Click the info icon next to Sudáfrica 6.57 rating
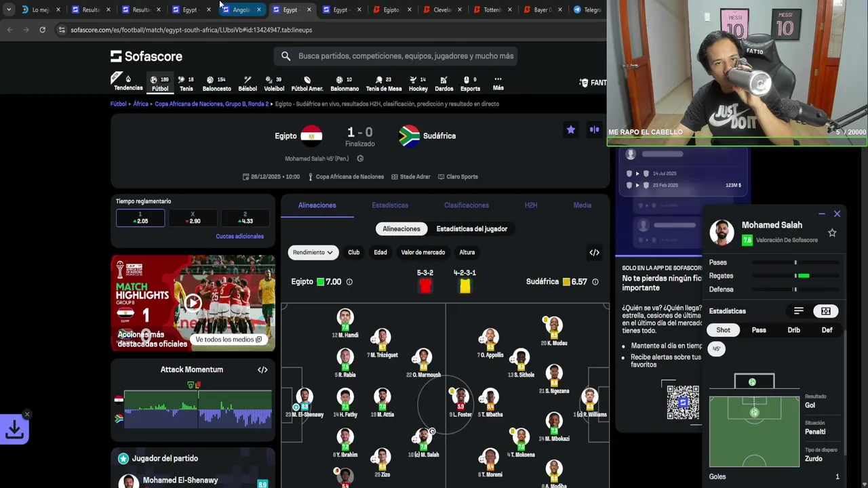 click(595, 282)
